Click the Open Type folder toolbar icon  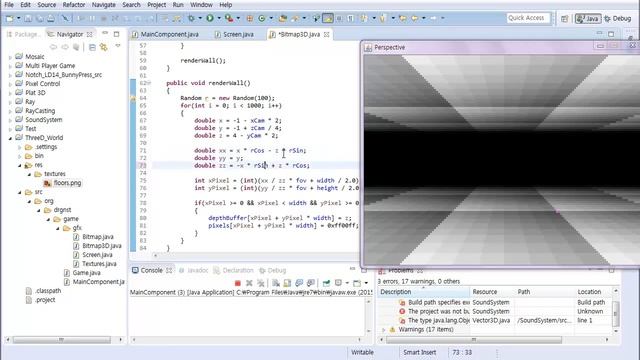pos(282,18)
